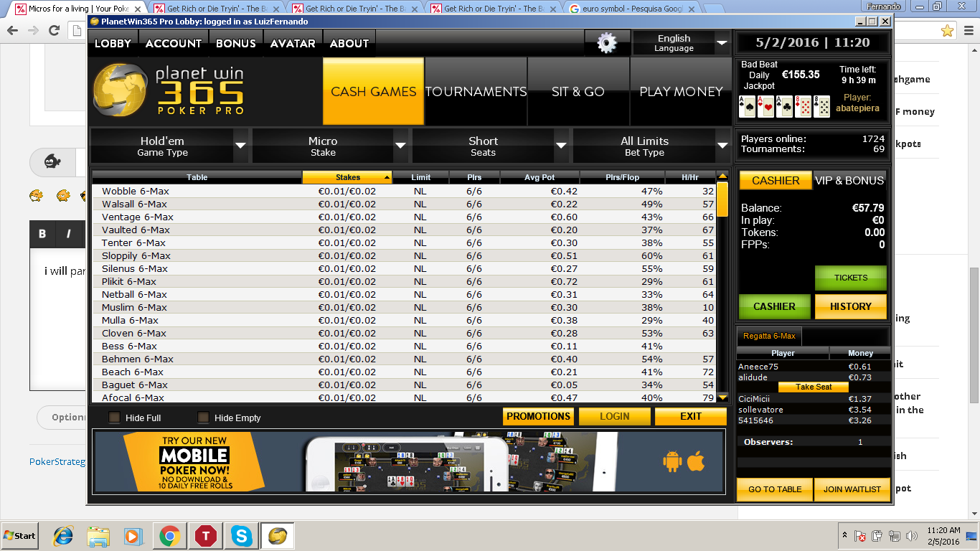The width and height of the screenshot is (980, 551).
Task: Click GO TO TABLE
Action: coord(775,489)
